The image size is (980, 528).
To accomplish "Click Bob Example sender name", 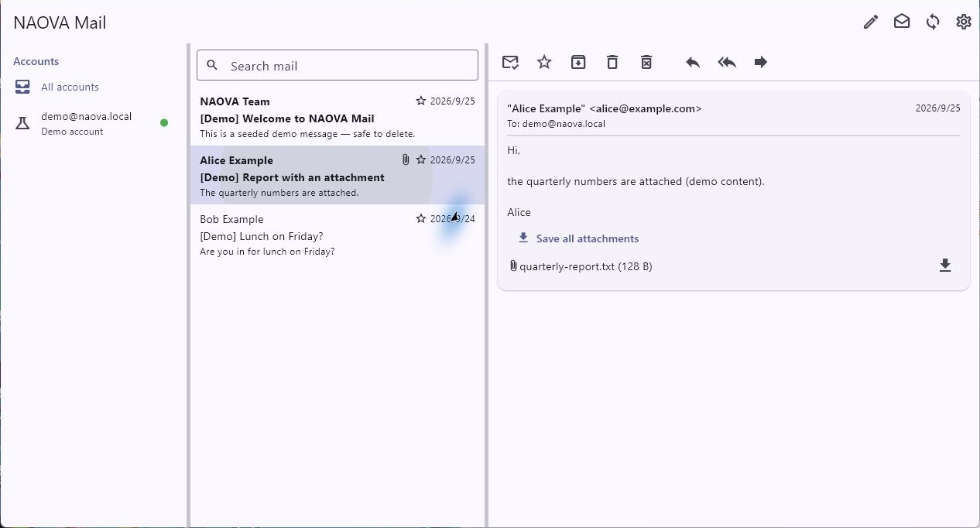I will pos(231,219).
